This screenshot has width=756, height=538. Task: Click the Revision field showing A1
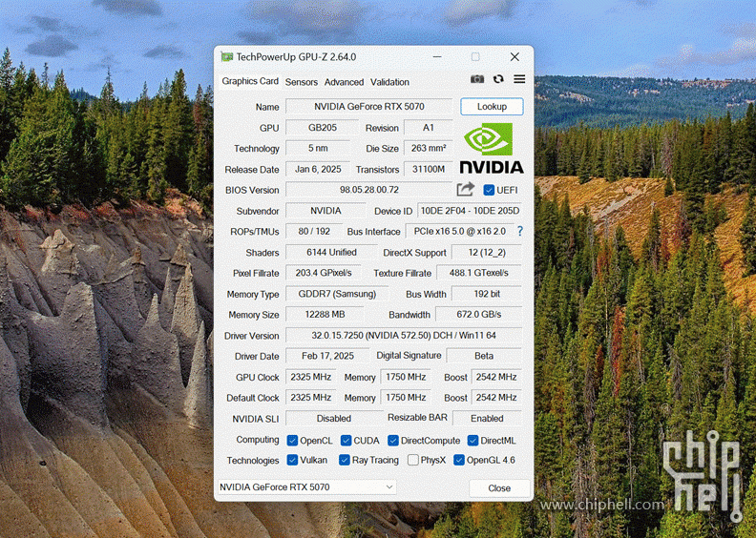pos(429,128)
